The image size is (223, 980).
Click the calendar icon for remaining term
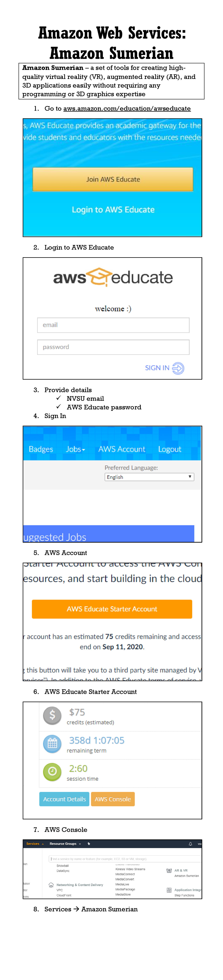tap(52, 744)
